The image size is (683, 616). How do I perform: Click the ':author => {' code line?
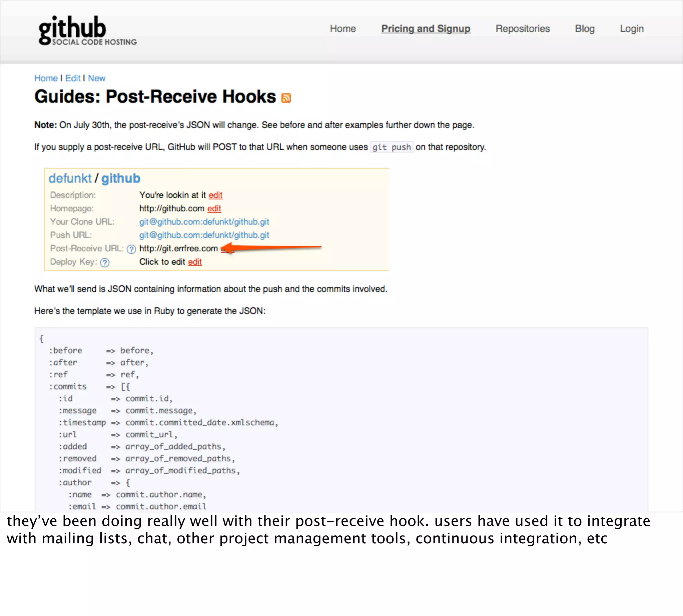(x=94, y=483)
